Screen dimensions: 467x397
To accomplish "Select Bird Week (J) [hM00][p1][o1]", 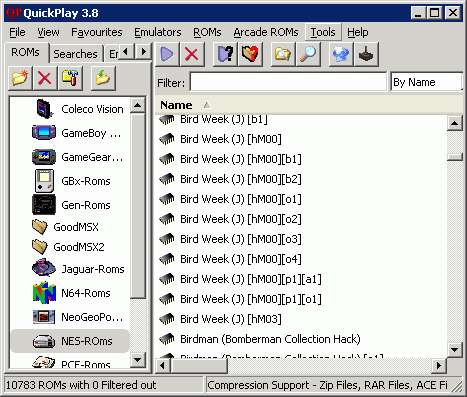I will [x=251, y=299].
